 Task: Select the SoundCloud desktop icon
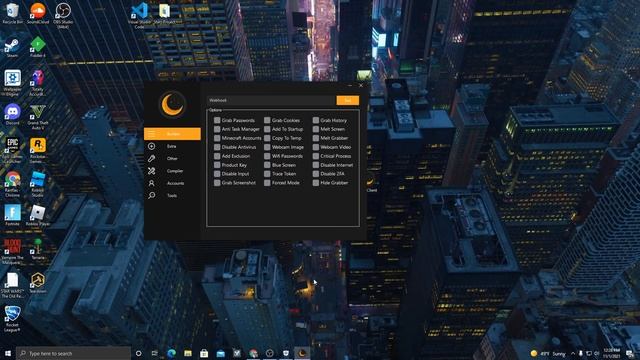click(38, 13)
